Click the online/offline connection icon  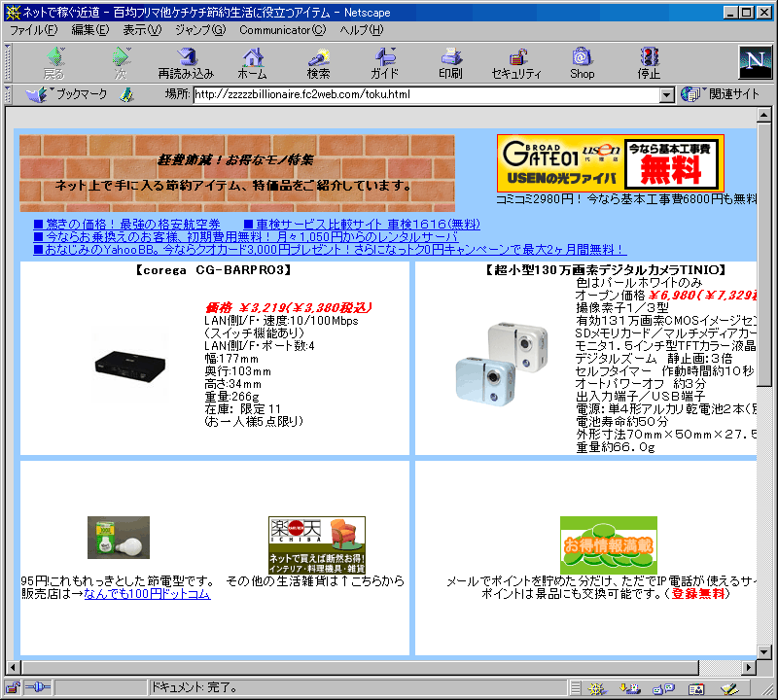pyautogui.click(x=38, y=687)
